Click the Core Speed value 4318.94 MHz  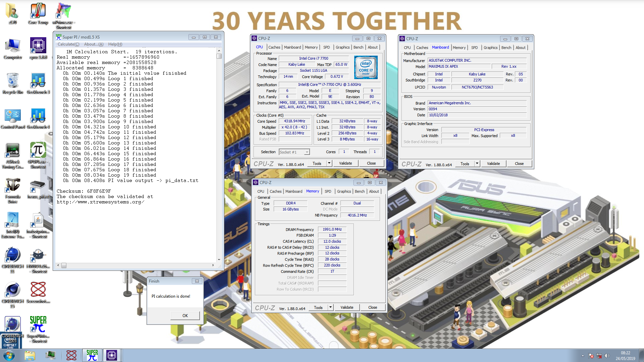coord(294,121)
